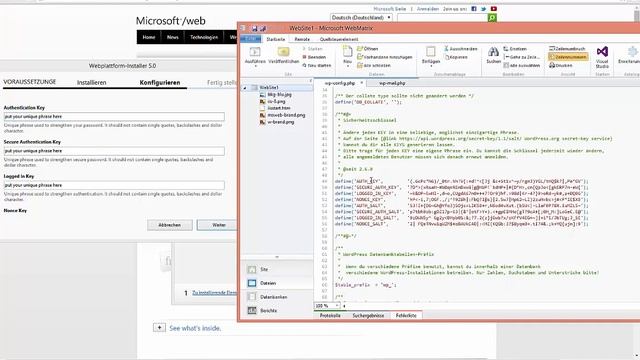Toggle Zeilennummern line numbers

(x=568, y=57)
